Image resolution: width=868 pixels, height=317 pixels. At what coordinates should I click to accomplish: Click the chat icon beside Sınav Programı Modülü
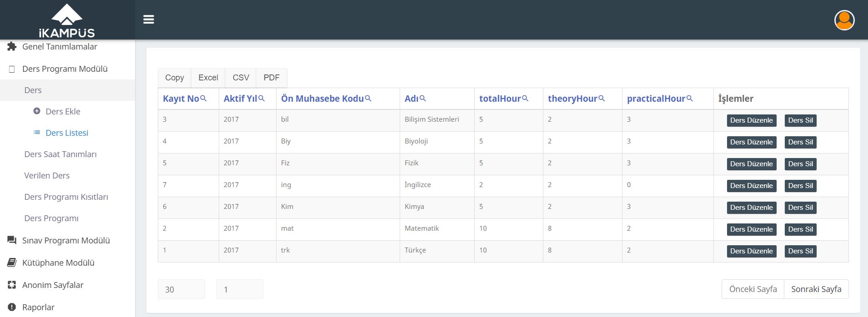12,240
